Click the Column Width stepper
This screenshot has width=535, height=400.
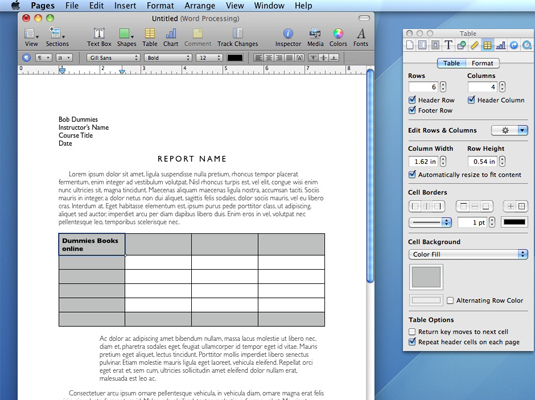443,161
